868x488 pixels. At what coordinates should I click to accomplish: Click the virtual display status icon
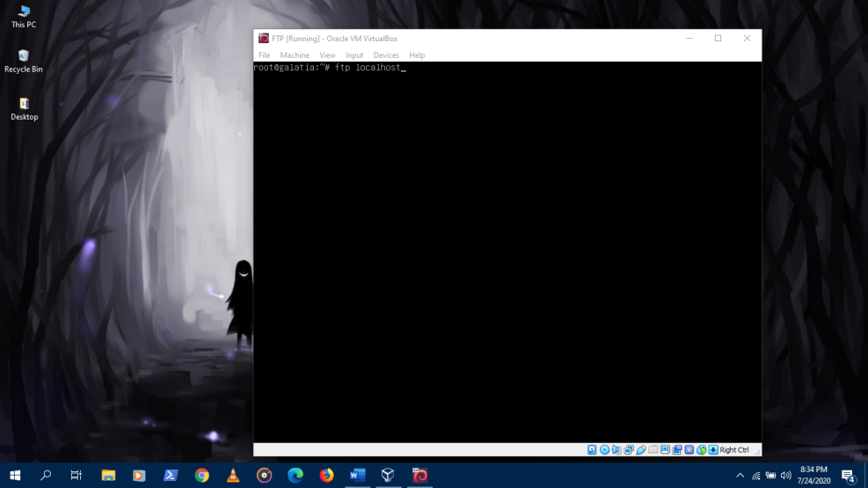coord(666,450)
